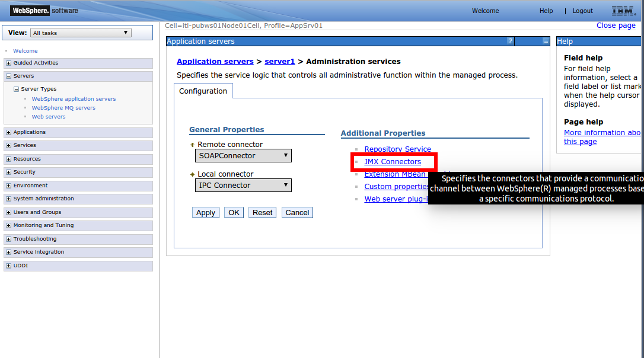
Task: Click the OK button
Action: click(234, 213)
